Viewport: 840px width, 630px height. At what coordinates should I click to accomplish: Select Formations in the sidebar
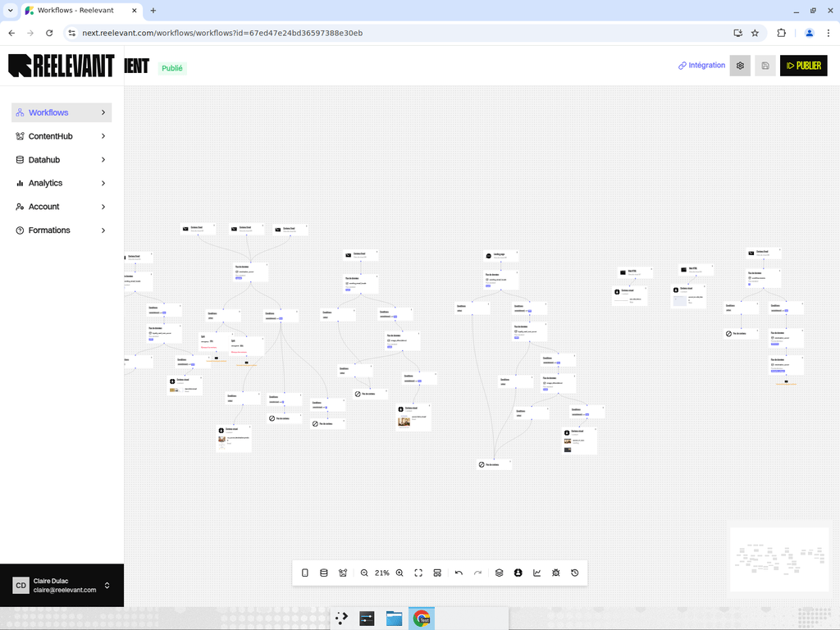pos(62,231)
